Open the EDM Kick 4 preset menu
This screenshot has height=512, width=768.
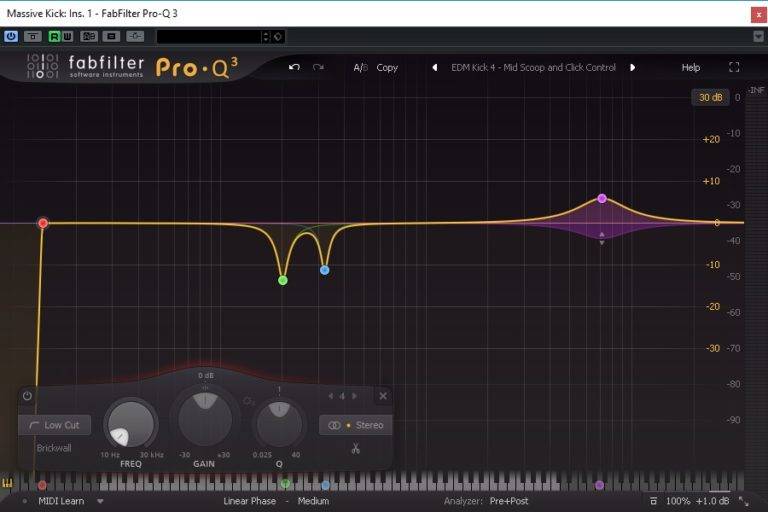(531, 68)
